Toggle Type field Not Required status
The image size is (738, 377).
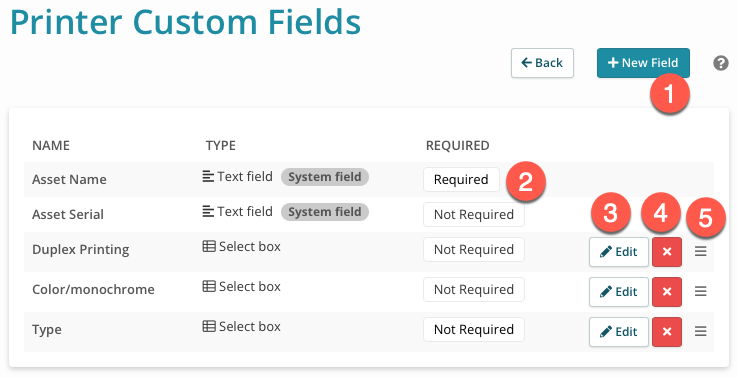[473, 329]
